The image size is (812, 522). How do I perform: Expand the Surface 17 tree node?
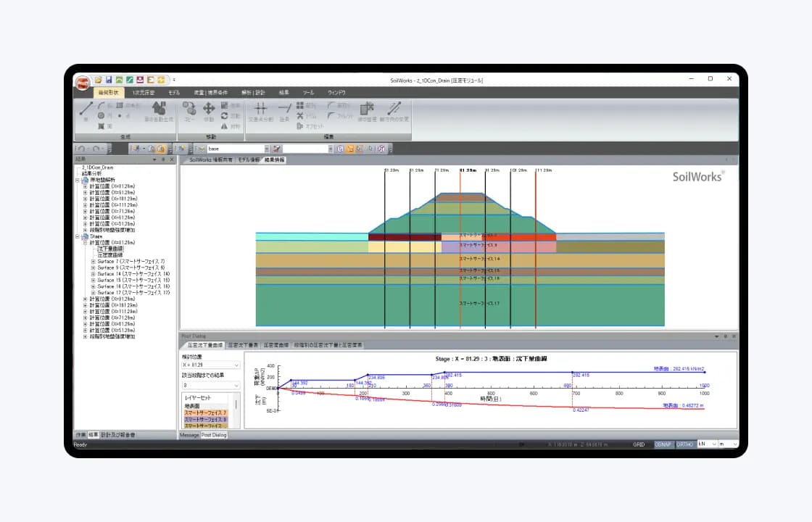click(x=94, y=293)
